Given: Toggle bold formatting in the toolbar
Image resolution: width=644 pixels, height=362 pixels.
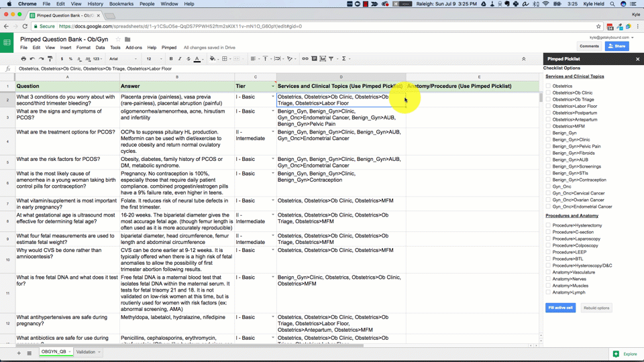Looking at the screenshot, I should (x=171, y=59).
